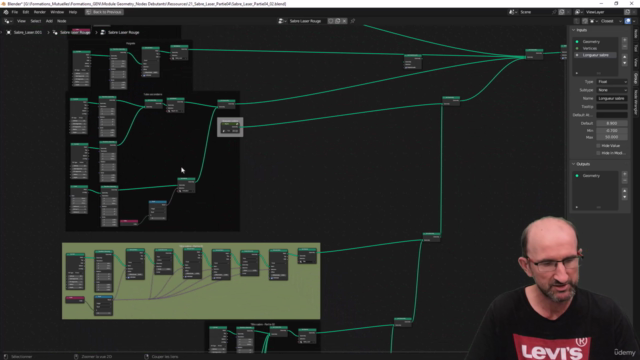Add a new view layer

coord(627,12)
